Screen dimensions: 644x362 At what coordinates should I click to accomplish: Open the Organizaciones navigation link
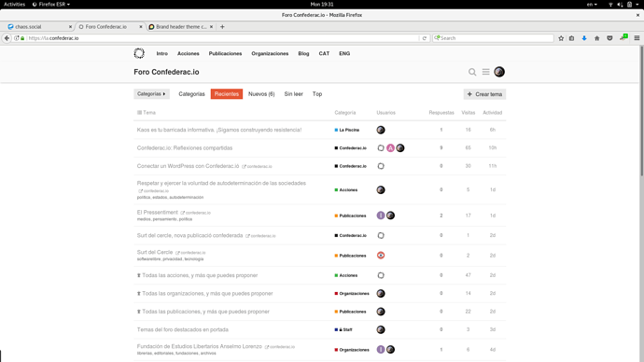[x=270, y=53]
